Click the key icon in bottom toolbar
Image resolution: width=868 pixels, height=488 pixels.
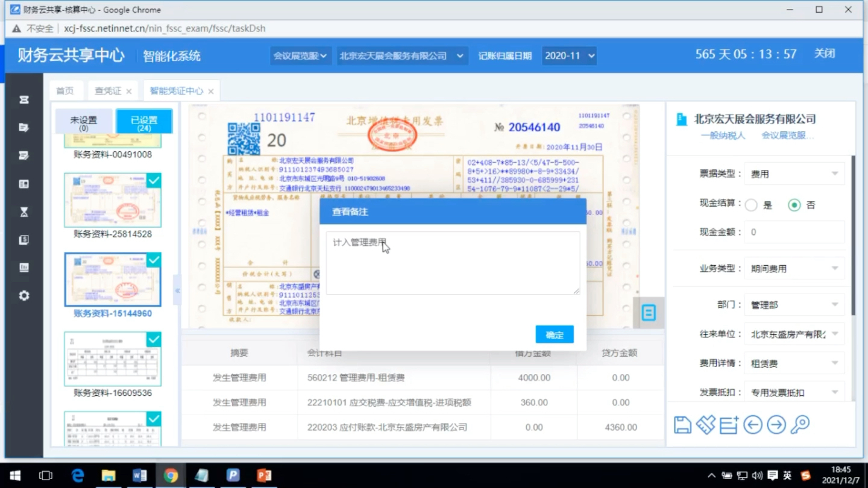tap(800, 425)
